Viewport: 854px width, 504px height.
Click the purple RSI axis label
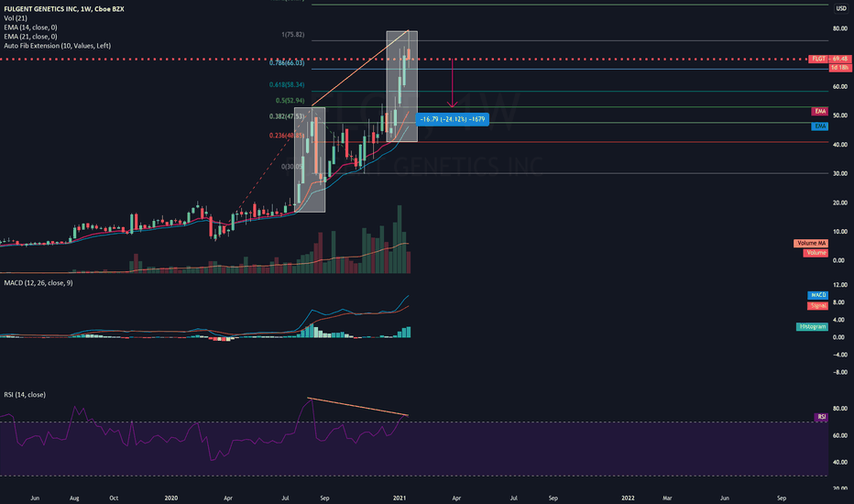821,417
